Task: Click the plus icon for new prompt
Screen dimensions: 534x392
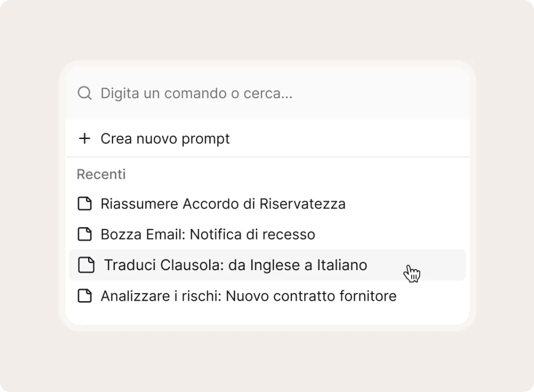Action: pos(84,139)
